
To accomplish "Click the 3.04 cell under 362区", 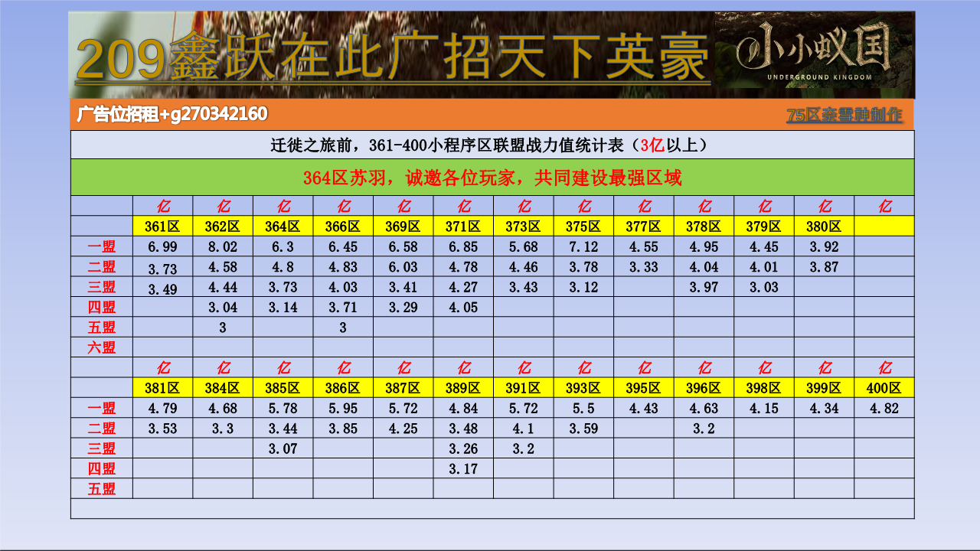I will pos(223,308).
